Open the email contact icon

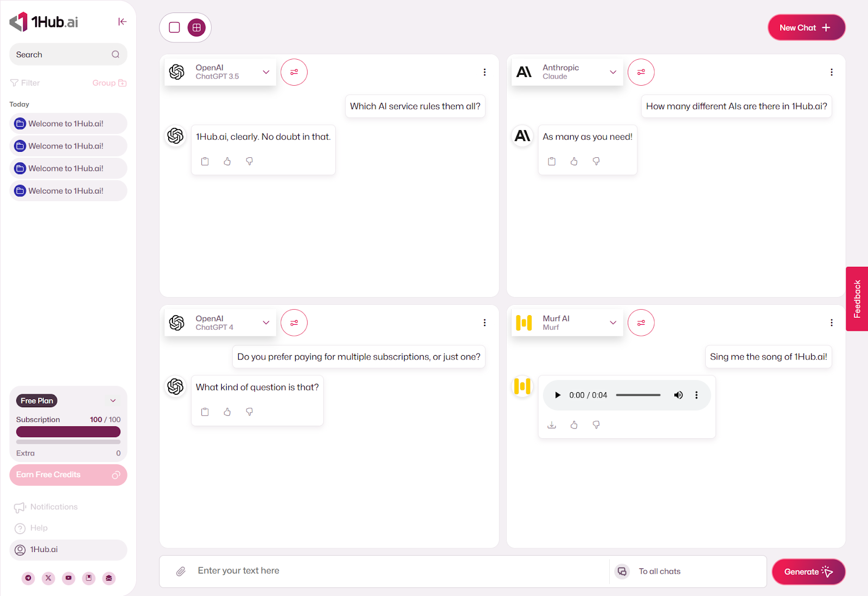pos(109,578)
